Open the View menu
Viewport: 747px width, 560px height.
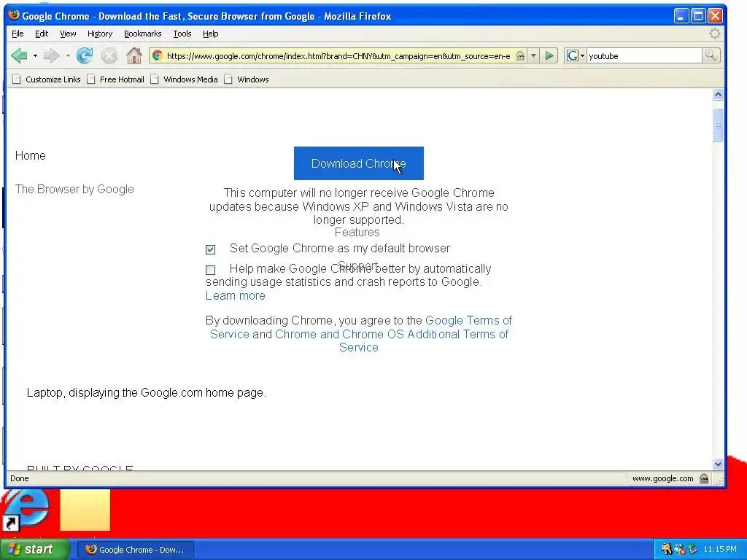(x=68, y=34)
